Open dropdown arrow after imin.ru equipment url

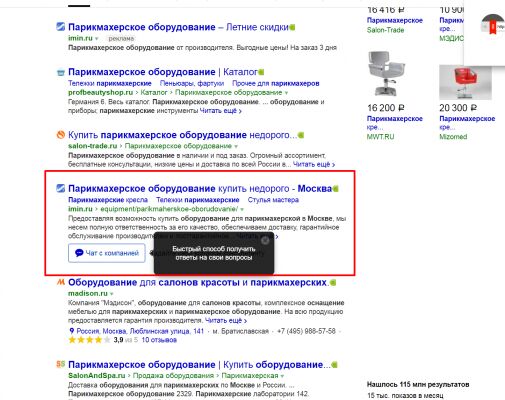click(242, 209)
